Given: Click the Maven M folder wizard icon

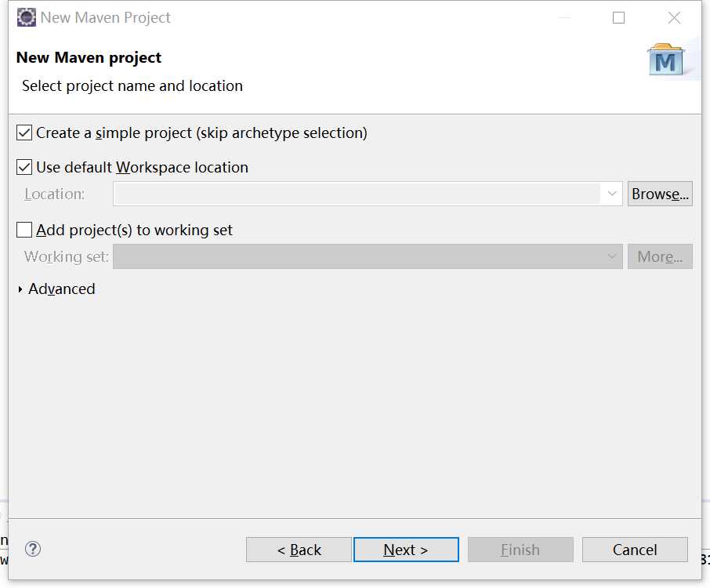Looking at the screenshot, I should tap(665, 60).
